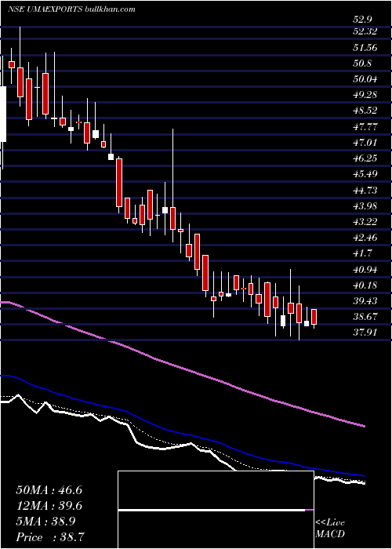This screenshot has width=392, height=549.
Task: Click the 47.01 price axis label
Action: [365, 143]
